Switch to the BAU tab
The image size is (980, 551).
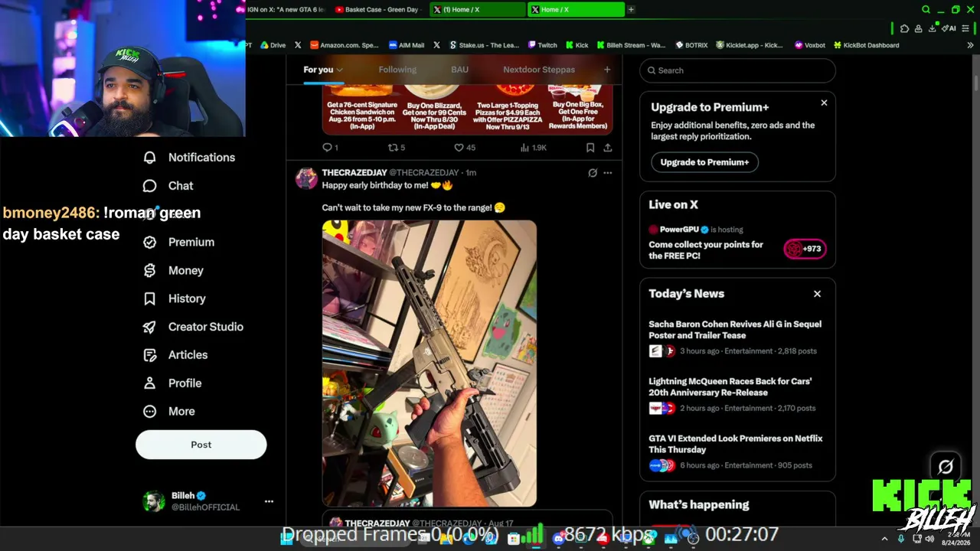tap(459, 70)
